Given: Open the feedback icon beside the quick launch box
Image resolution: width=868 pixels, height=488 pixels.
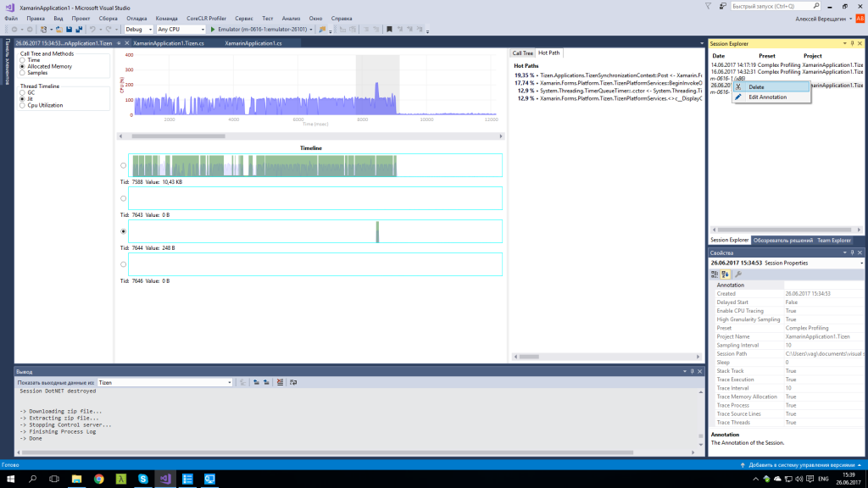Looking at the screenshot, I should pos(722,6).
